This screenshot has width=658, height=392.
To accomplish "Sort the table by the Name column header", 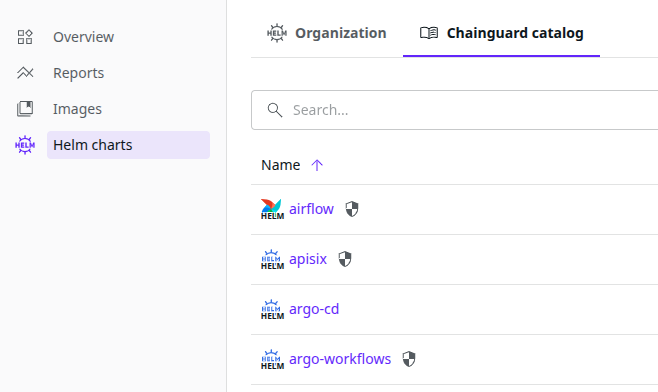I will [x=280, y=165].
